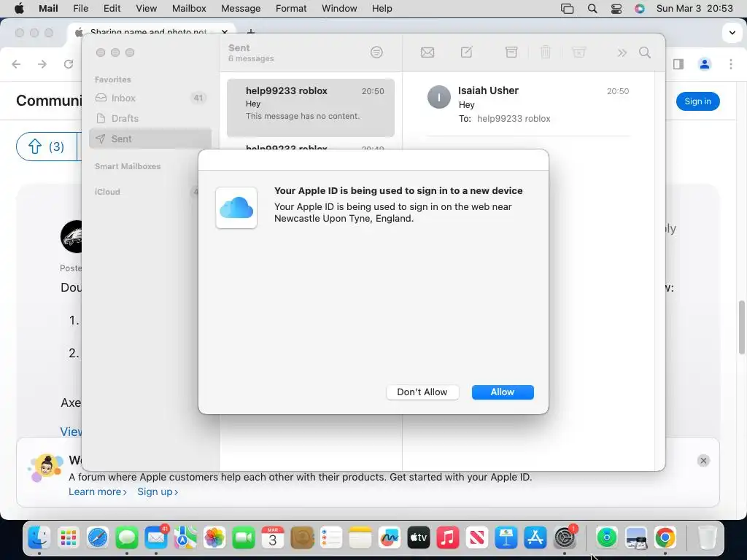
Task: Open Safari from the dock
Action: point(98,537)
